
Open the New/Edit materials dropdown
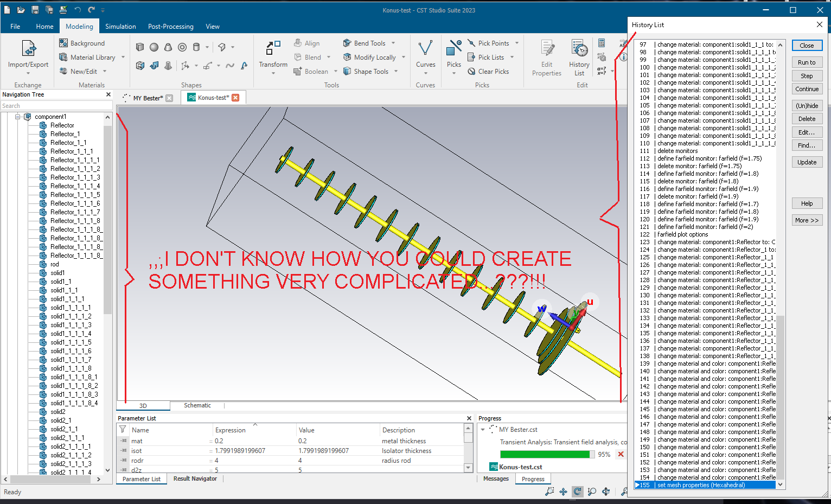(105, 71)
